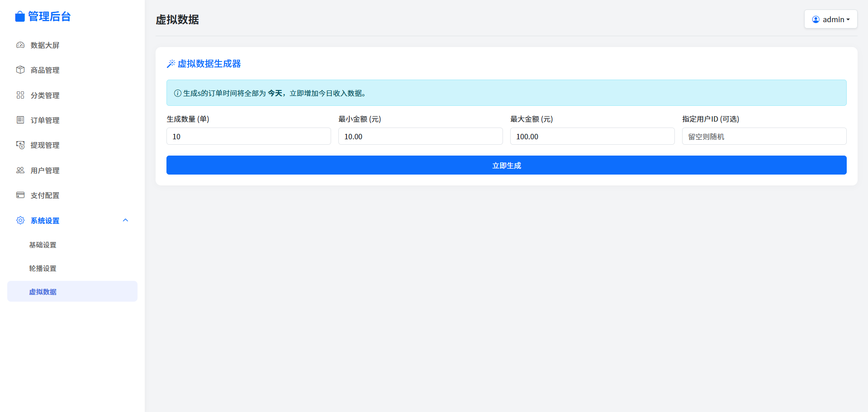Open the admin user dropdown
The image size is (868, 412).
pyautogui.click(x=830, y=19)
